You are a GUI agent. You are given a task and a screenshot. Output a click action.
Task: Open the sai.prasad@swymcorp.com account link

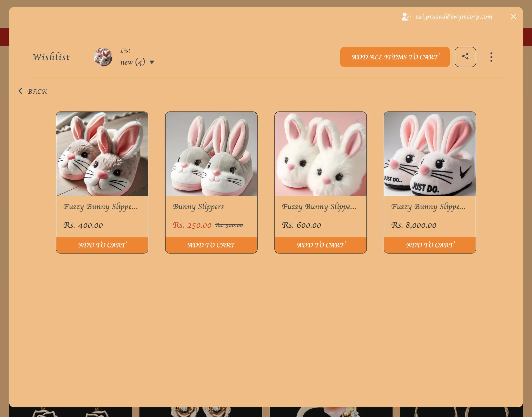coord(454,17)
